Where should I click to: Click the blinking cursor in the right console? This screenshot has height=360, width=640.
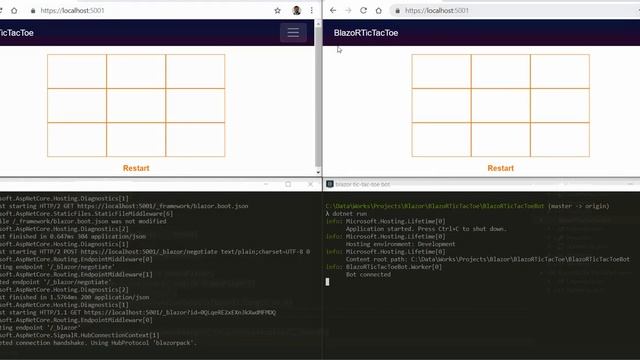coord(327,282)
